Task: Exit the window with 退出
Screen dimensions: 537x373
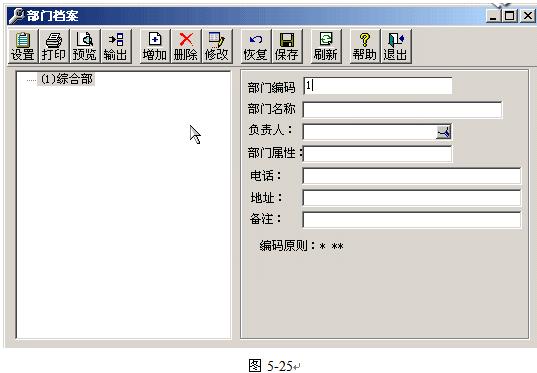Action: click(396, 46)
